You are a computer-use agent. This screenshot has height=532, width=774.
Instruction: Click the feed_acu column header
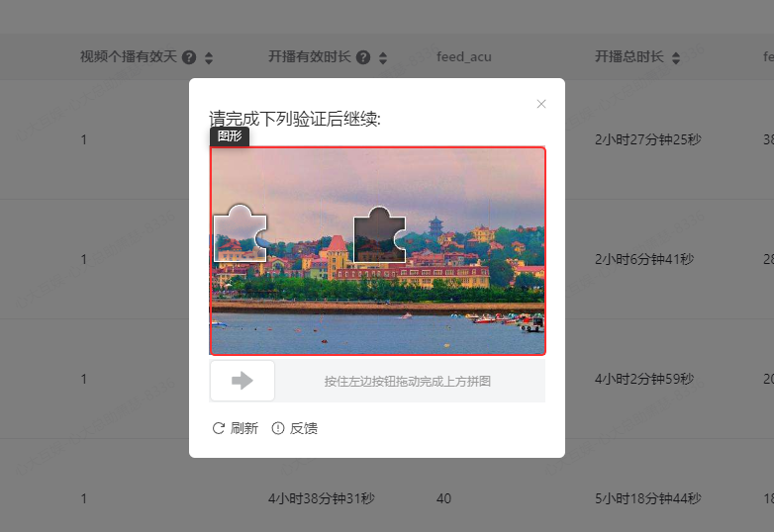[464, 57]
